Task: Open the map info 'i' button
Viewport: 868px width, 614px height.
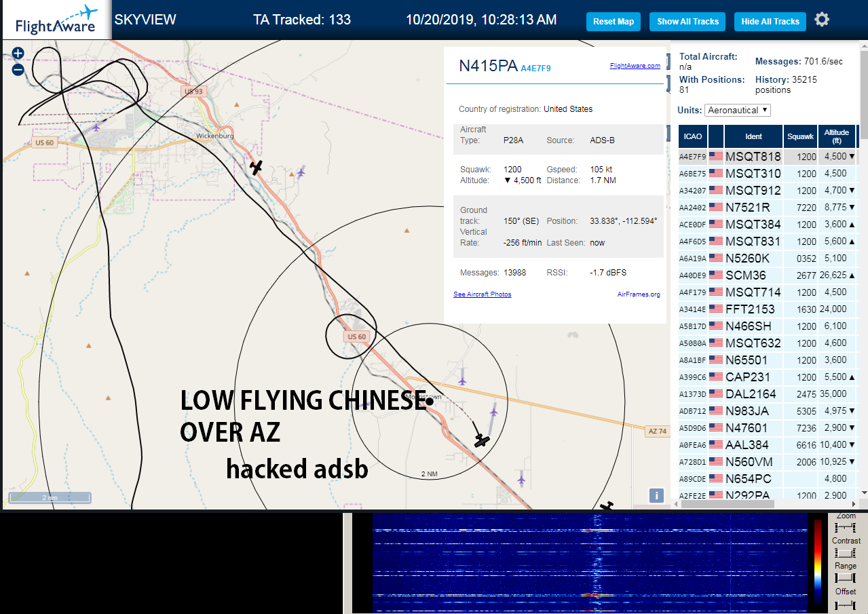Action: pos(656,495)
